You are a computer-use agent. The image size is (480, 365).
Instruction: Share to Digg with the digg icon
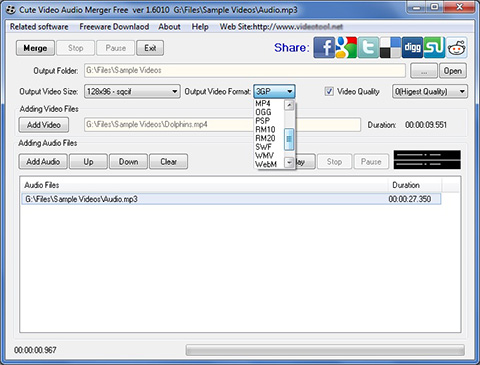point(412,48)
